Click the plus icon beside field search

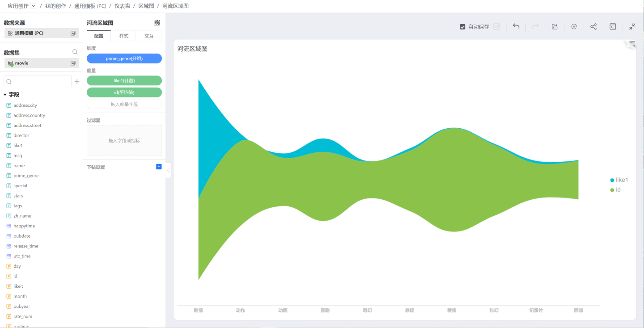tap(77, 82)
